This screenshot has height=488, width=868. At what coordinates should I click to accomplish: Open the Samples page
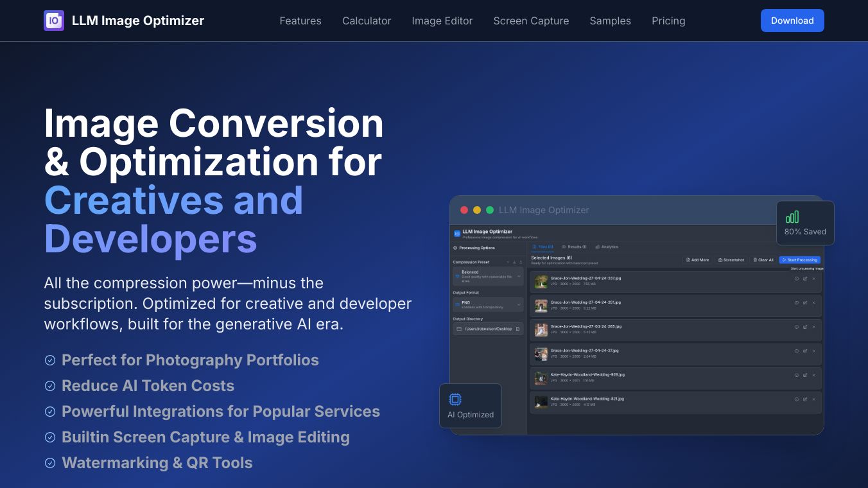(611, 21)
